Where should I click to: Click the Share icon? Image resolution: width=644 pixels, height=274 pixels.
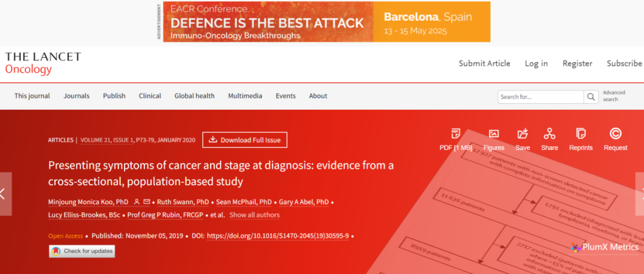click(x=550, y=133)
